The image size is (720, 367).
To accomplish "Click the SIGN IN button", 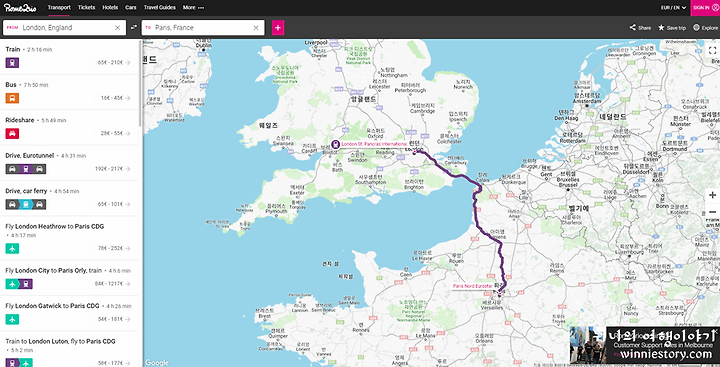I will (705, 8).
